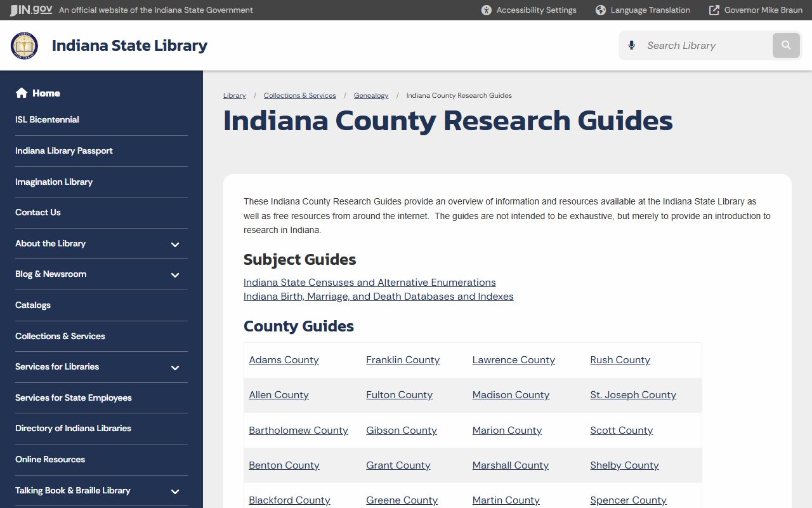Open Blog & Newsroom menu item
The image size is (812, 508).
[x=51, y=274]
